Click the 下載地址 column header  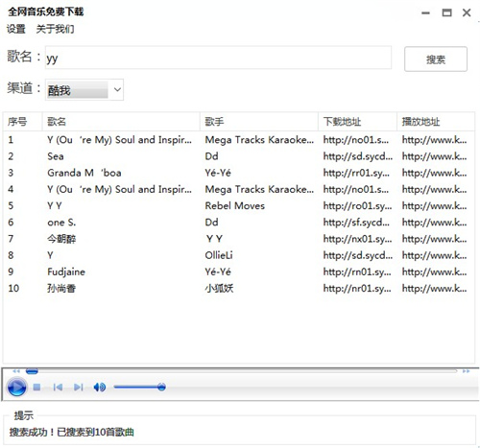click(x=357, y=122)
